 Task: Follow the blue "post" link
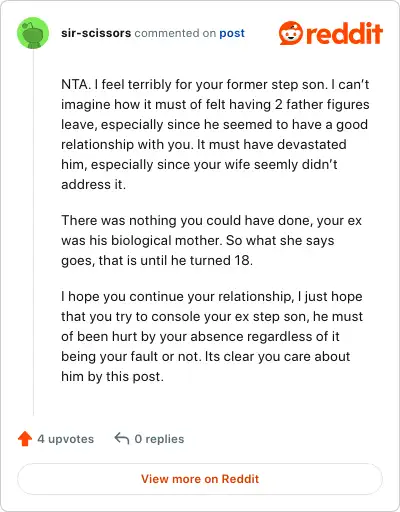232,33
